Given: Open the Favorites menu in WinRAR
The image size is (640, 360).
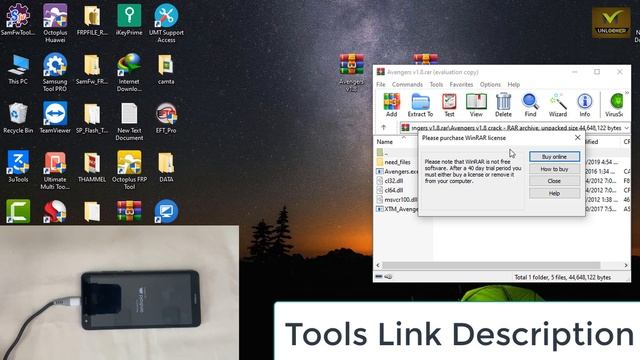Looking at the screenshot, I should pos(461,84).
